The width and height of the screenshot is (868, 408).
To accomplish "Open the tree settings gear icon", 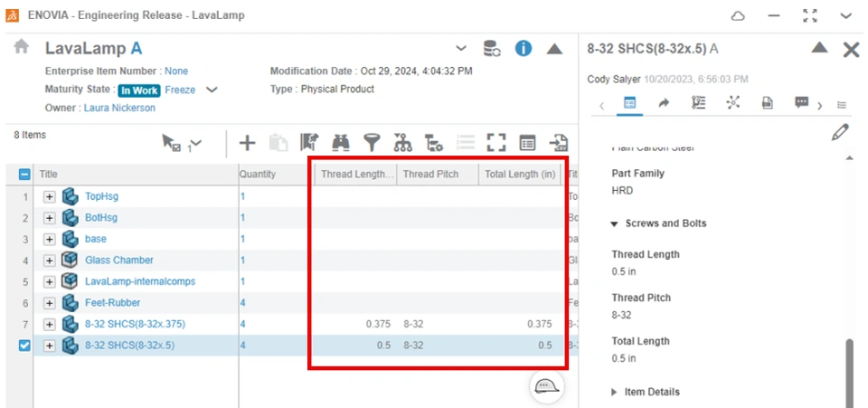I will coord(433,143).
